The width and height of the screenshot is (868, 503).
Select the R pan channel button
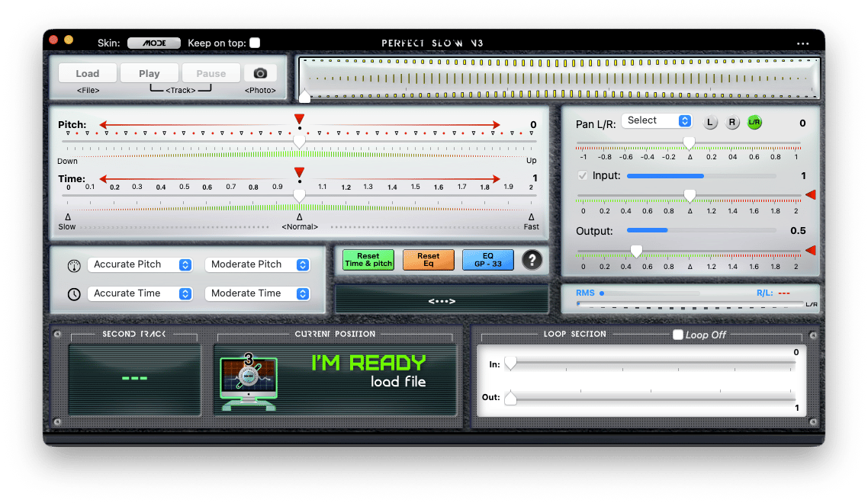pos(731,122)
